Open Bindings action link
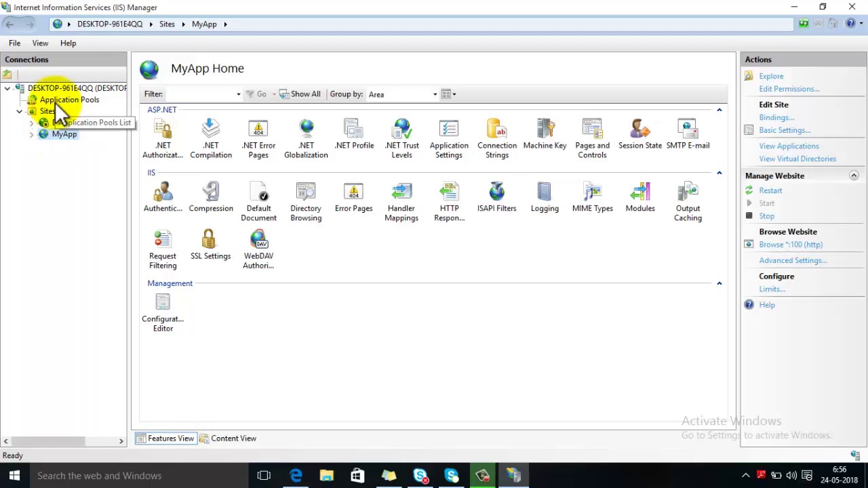Viewport: 868px width, 488px height. [x=776, y=117]
